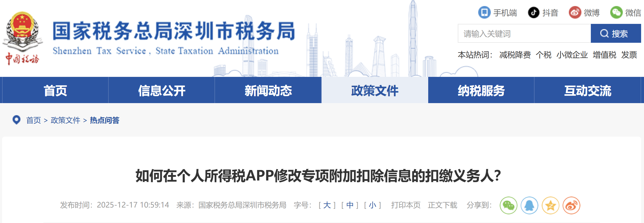Open the WeChat (微信) icon in header
Viewport: 644px width, 223px height.
tap(616, 12)
